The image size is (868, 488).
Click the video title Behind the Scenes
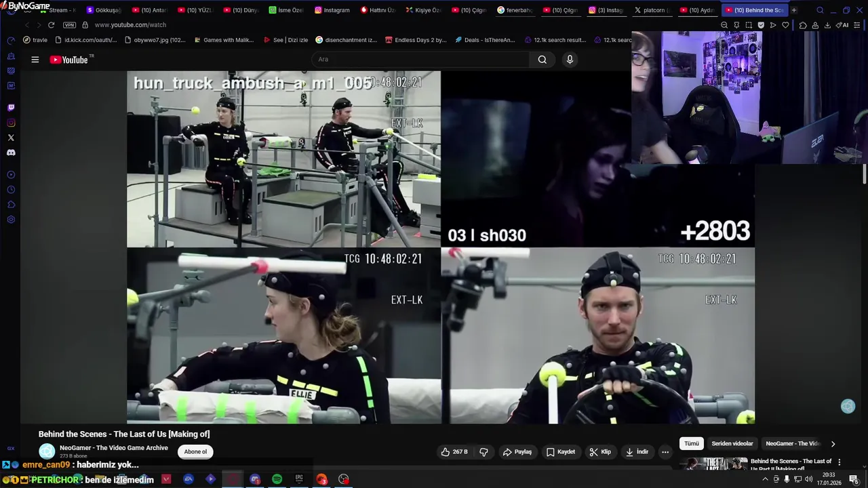click(124, 434)
